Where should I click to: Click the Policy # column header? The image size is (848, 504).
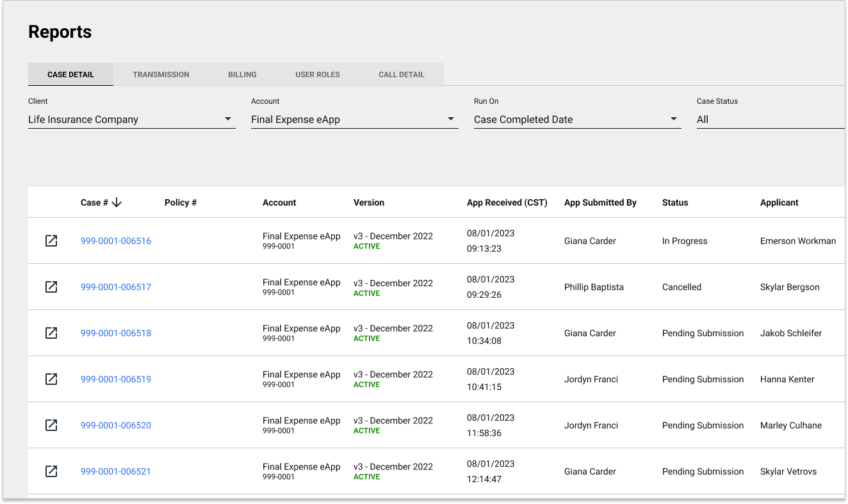181,202
